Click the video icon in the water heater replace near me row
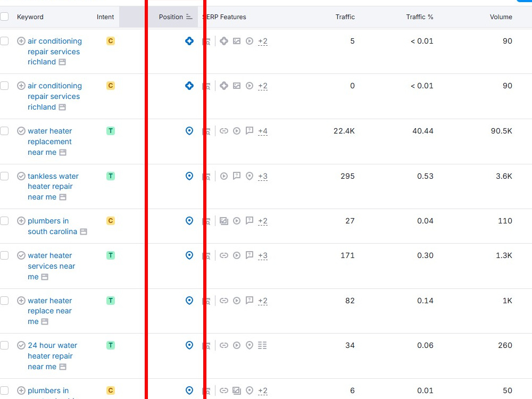This screenshot has width=532, height=399. 237,300
